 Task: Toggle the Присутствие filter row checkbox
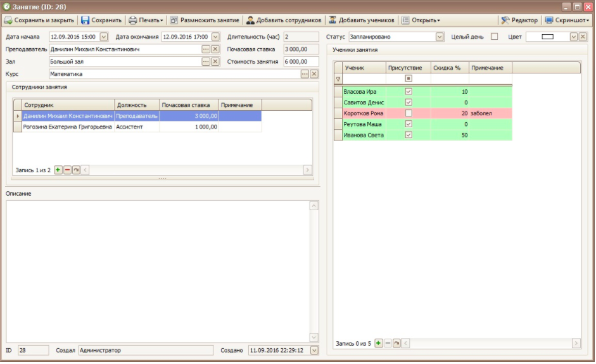(x=409, y=78)
